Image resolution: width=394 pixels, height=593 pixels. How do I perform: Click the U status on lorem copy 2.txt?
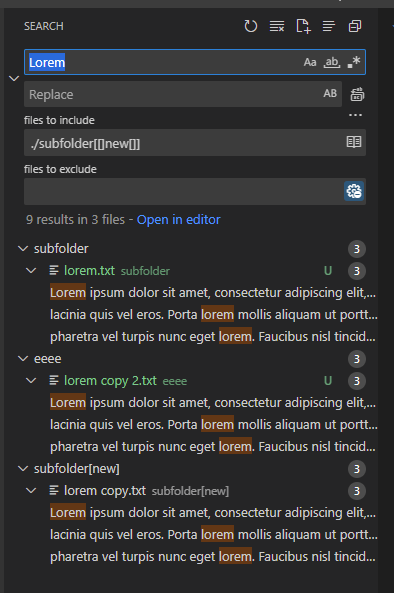coord(328,381)
